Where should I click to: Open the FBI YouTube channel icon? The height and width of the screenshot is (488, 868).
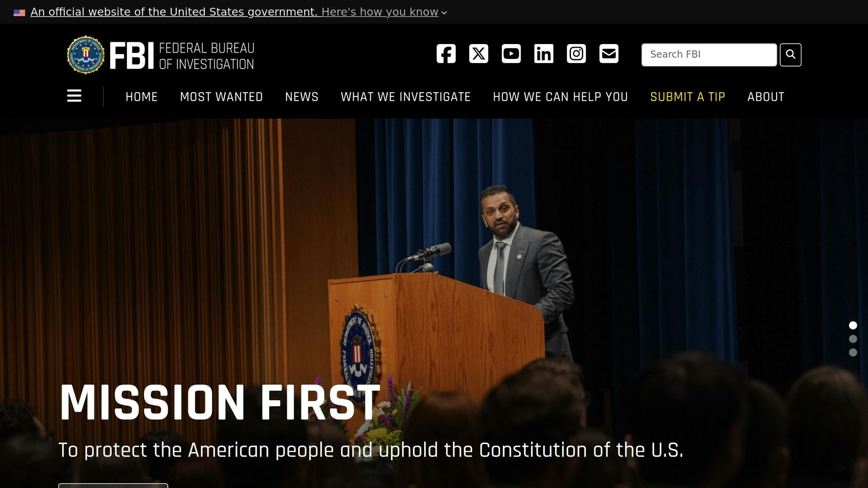pyautogui.click(x=511, y=54)
